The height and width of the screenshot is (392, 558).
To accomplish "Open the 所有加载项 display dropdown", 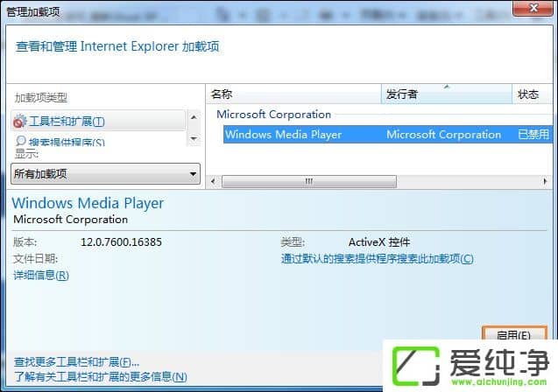I will coord(105,174).
